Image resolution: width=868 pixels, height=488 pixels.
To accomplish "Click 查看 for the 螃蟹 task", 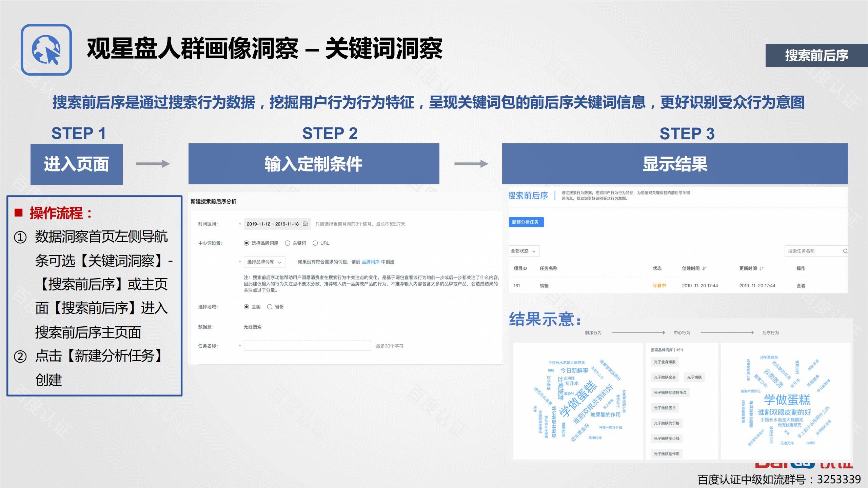I will (801, 286).
